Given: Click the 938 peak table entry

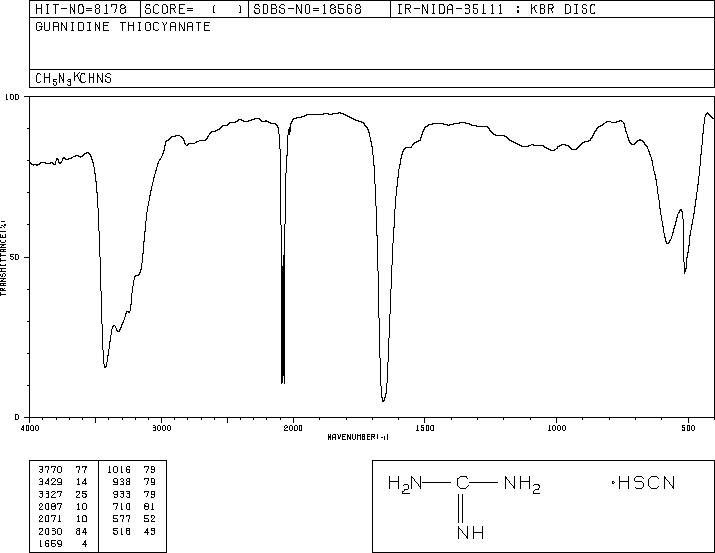Looking at the screenshot, I should tap(122, 482).
